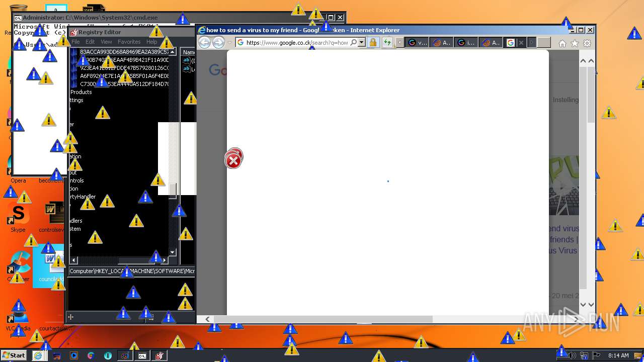Select the first 'ab' string value icon
This screenshot has width=644, height=362.
tap(187, 60)
